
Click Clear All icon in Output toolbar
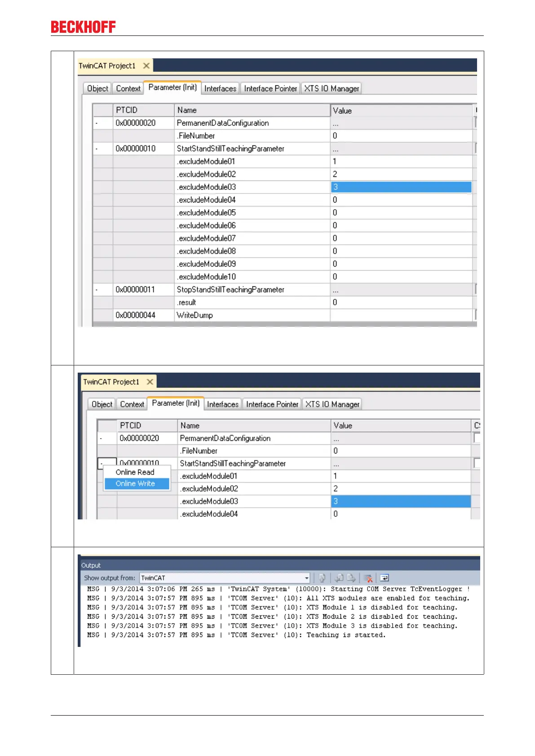(368, 578)
